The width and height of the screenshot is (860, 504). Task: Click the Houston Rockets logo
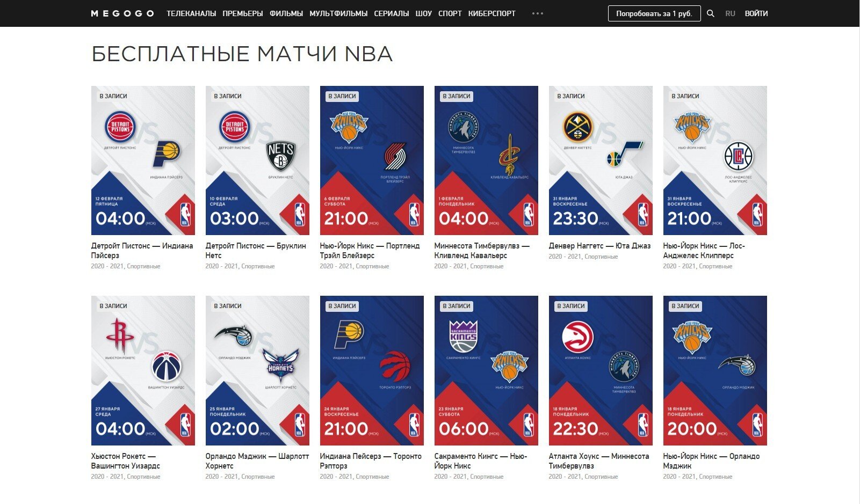[x=120, y=336]
